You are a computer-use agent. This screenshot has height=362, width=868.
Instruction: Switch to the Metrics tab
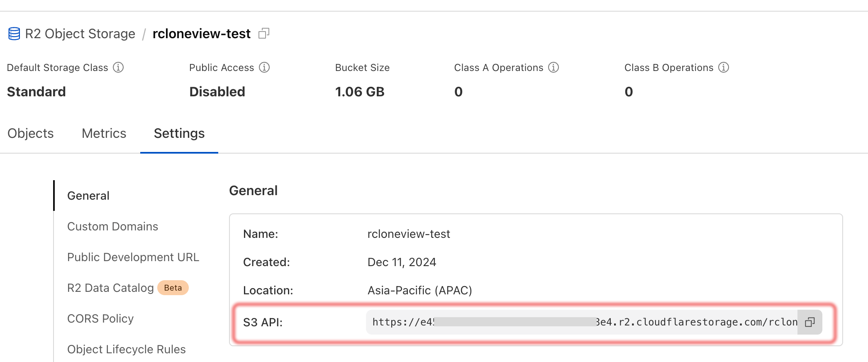(104, 133)
